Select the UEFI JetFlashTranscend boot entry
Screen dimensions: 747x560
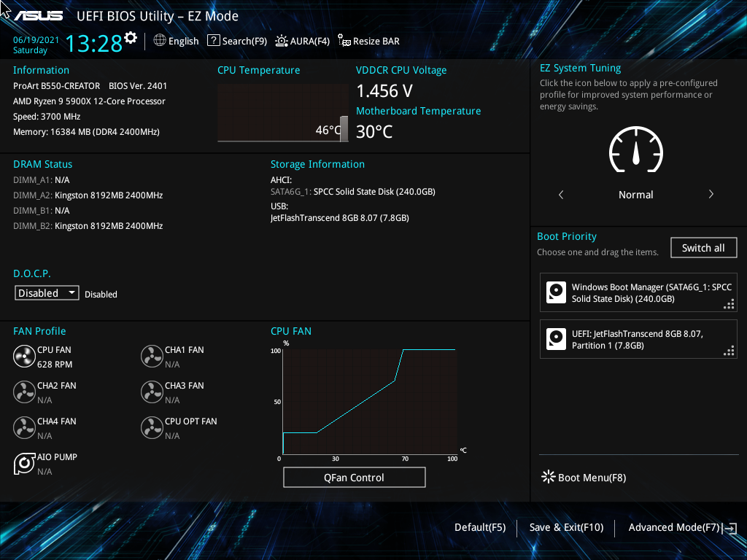(638, 339)
